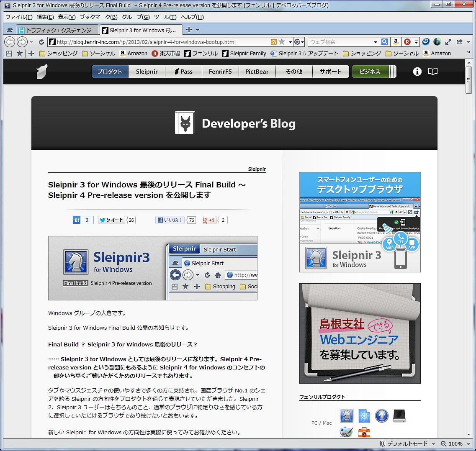
Task: Open the ファイル(F) menu
Action: [x=19, y=17]
